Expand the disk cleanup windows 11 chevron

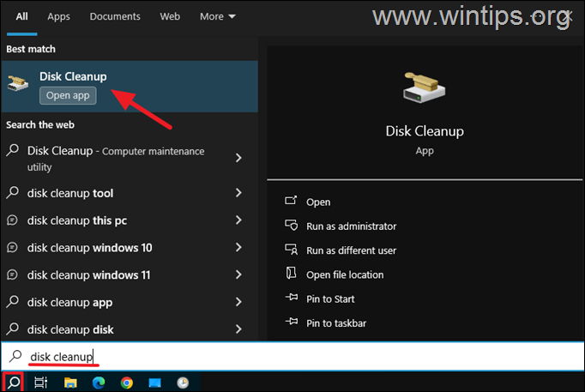(238, 274)
